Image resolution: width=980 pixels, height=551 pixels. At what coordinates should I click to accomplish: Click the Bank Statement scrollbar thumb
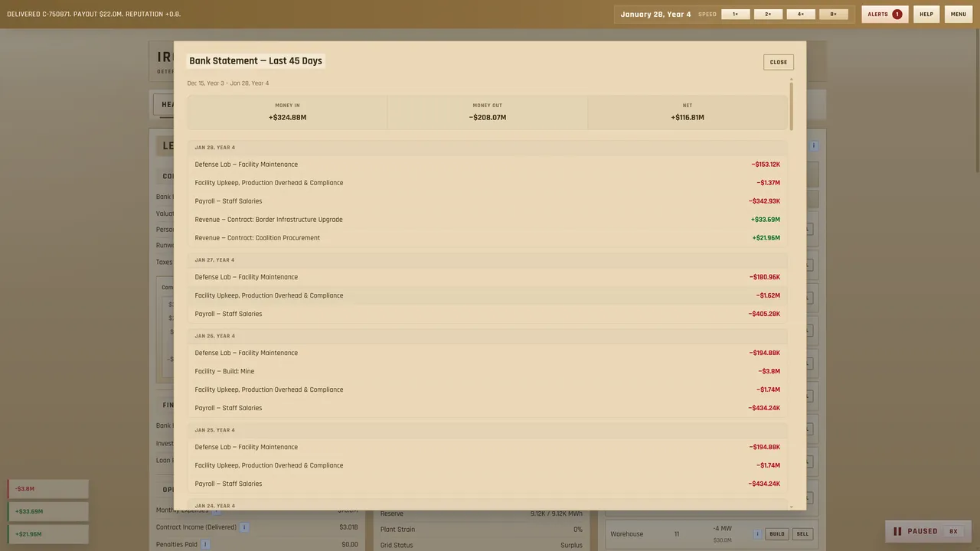pos(791,106)
